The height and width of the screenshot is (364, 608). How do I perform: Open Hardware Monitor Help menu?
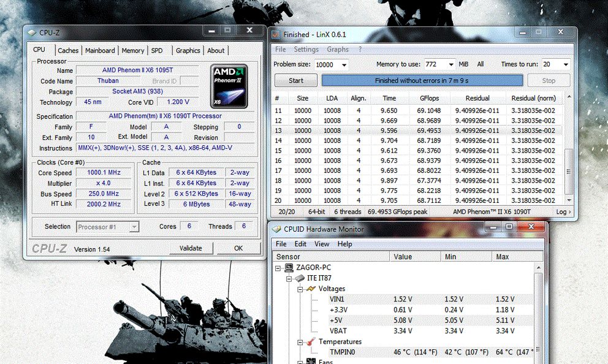coord(344,244)
